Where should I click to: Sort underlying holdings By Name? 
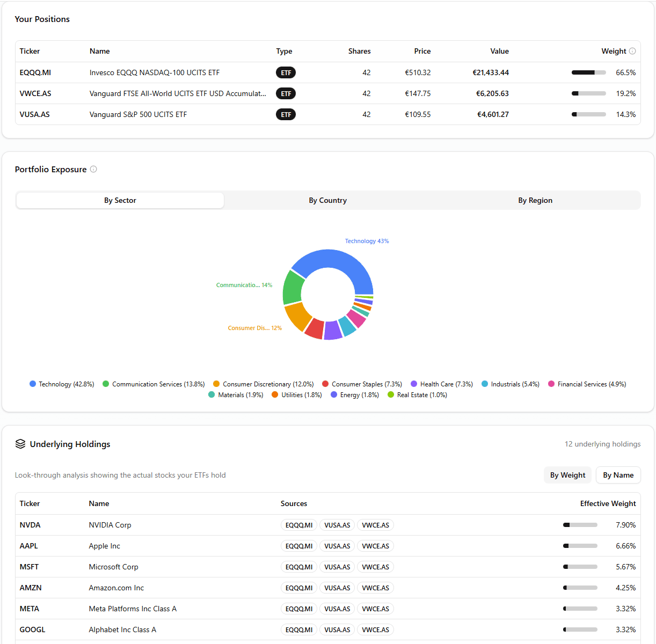coord(618,475)
